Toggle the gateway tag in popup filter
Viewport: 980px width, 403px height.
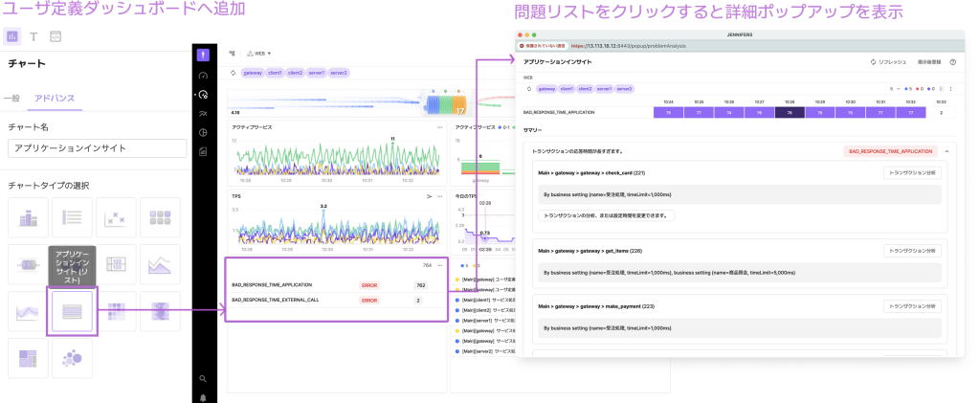[x=546, y=88]
